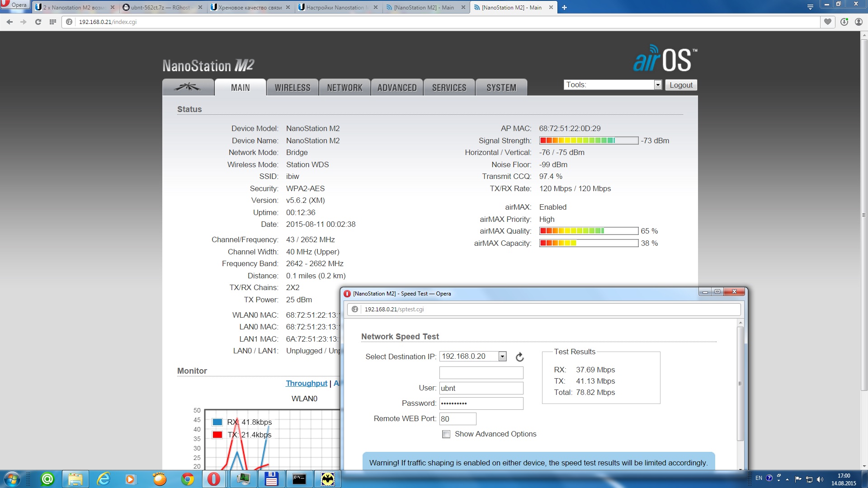
Task: Click the airMAX Quality bar
Action: tap(589, 231)
